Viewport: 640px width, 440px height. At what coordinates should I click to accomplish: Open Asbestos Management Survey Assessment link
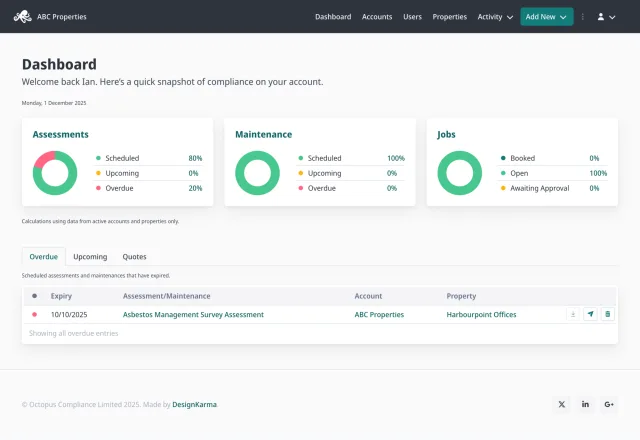[193, 315]
